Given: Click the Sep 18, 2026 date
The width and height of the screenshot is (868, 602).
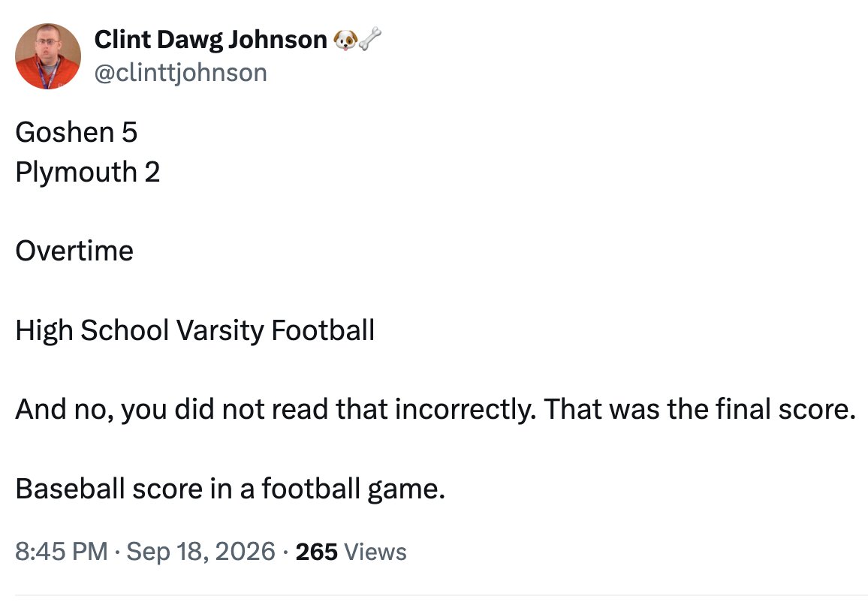Looking at the screenshot, I should coord(200,551).
